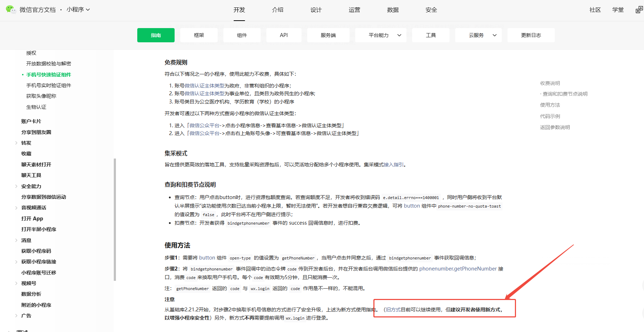Open the 接入指引 link
644x332 pixels.
pyautogui.click(x=394, y=165)
